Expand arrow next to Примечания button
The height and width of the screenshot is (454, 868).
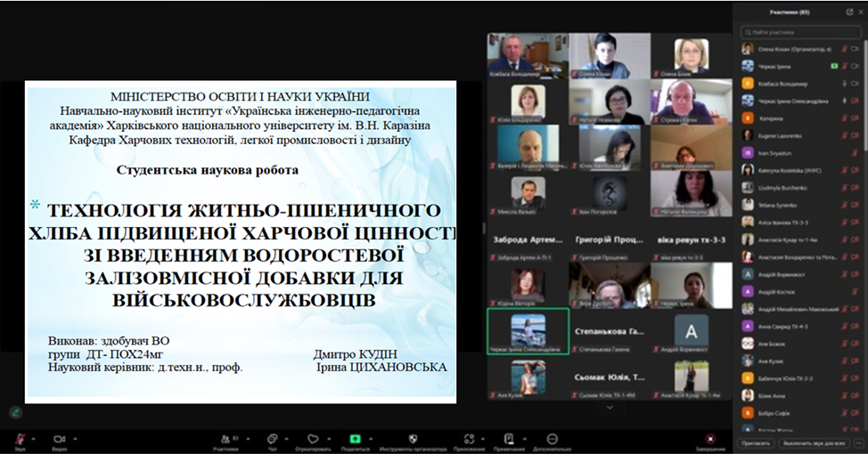point(525,439)
